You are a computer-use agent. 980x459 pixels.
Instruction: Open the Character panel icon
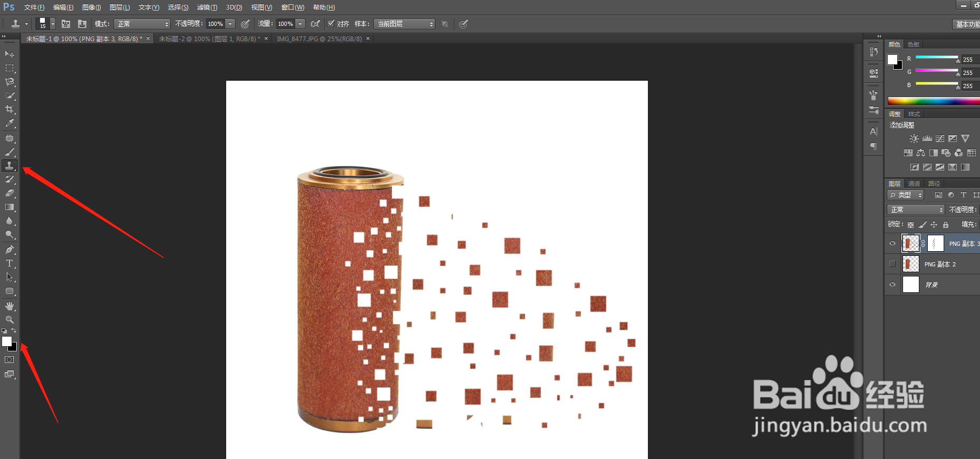click(x=874, y=131)
